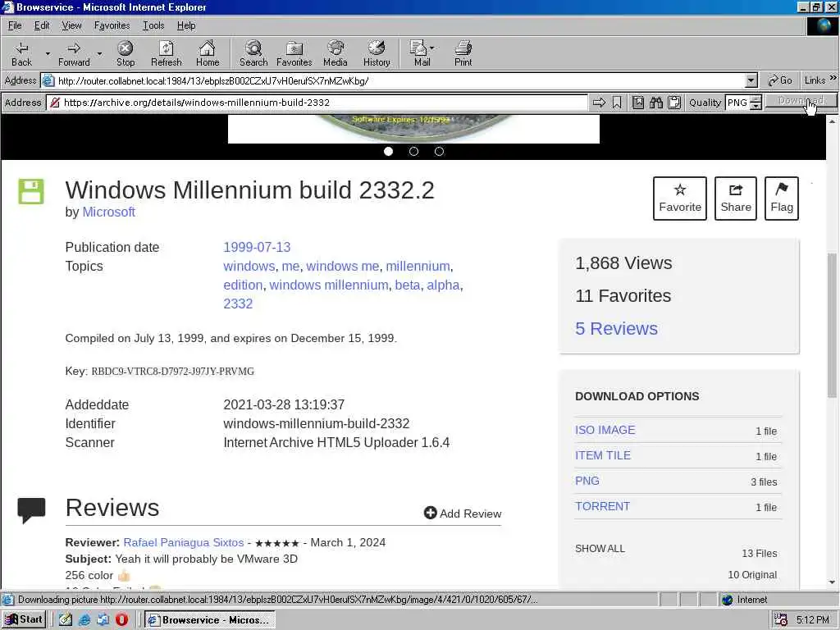This screenshot has width=840, height=630.
Task: Click the Internet Explorer quick launch icon
Action: [84, 620]
